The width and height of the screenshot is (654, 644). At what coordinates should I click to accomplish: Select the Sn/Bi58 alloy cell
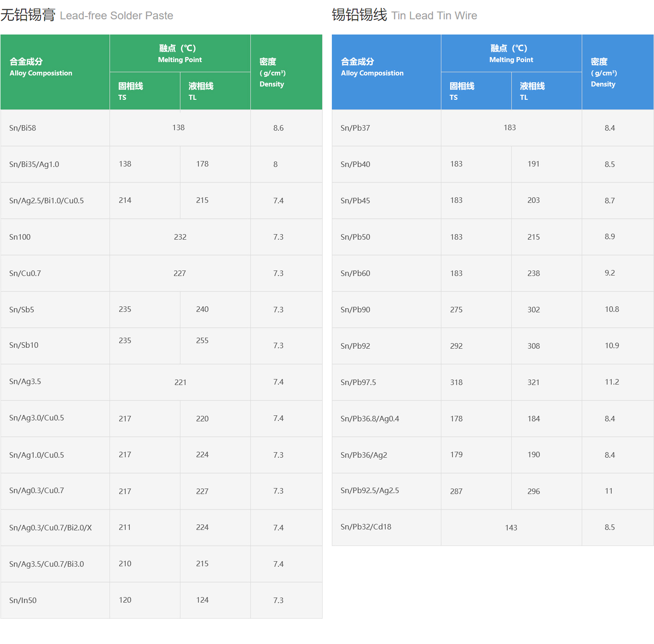coord(23,128)
